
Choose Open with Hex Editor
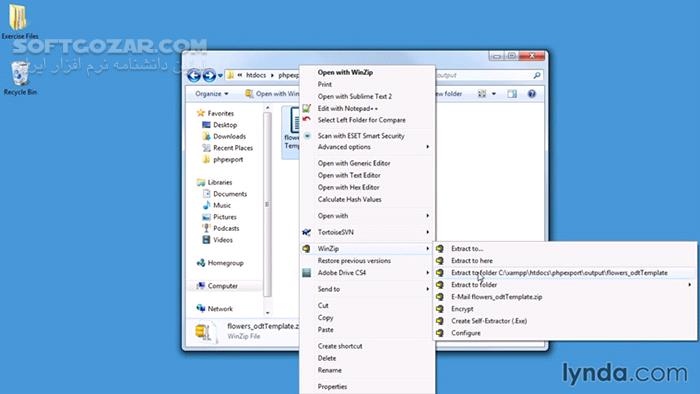point(349,187)
